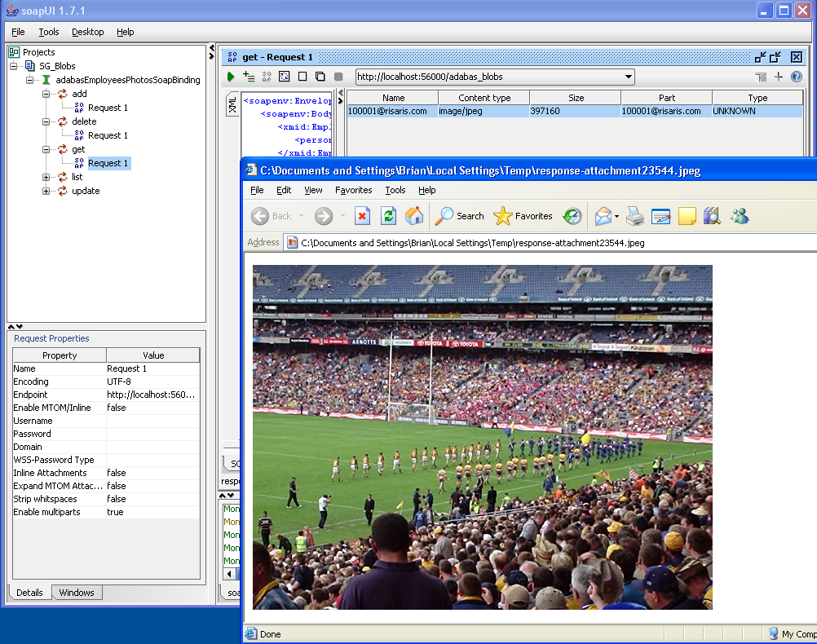This screenshot has height=644, width=817.
Task: Expand the list operation node
Action: point(46,177)
